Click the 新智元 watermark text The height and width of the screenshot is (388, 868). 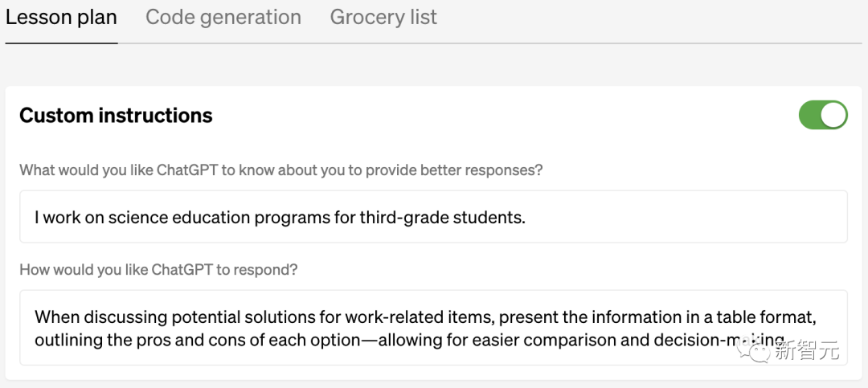807,350
